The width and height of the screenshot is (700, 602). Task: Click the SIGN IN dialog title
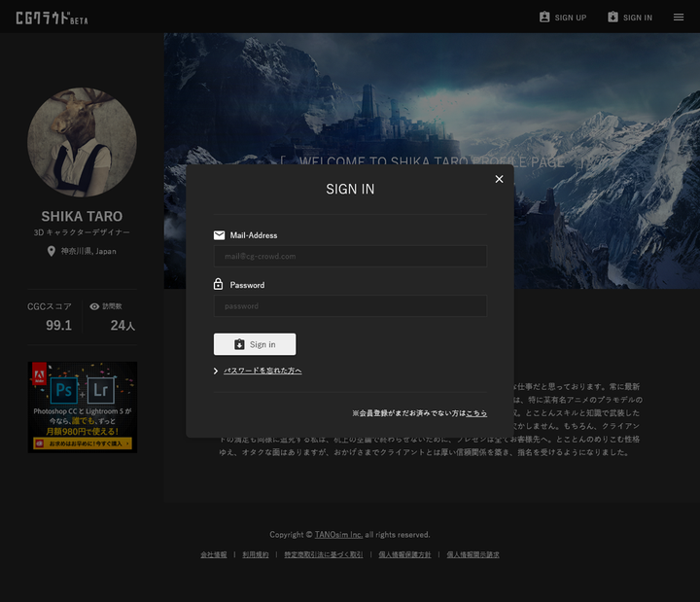pos(350,190)
